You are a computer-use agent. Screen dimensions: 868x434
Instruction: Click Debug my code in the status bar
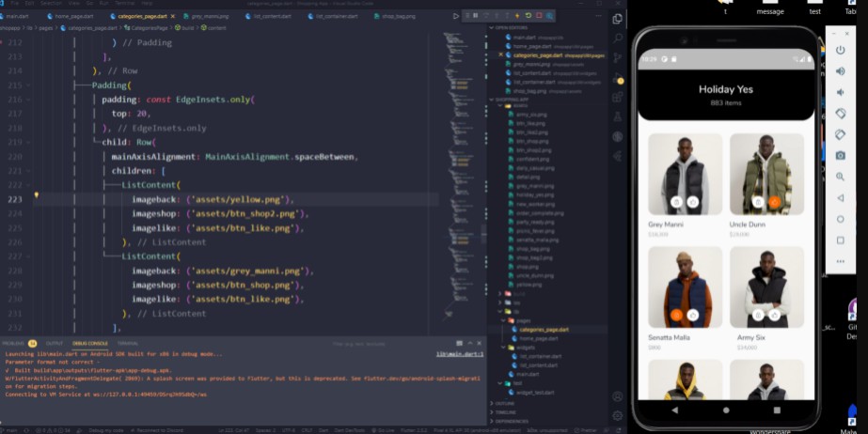[104, 430]
